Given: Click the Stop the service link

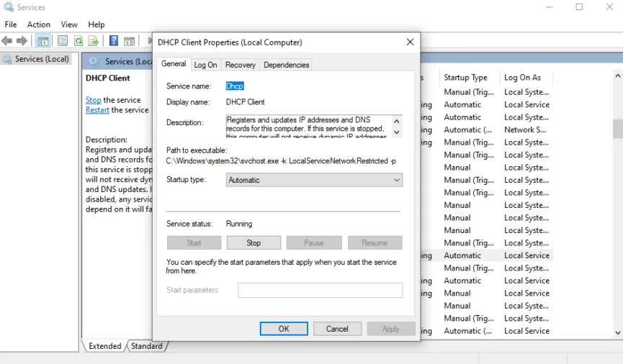Looking at the screenshot, I should 94,100.
